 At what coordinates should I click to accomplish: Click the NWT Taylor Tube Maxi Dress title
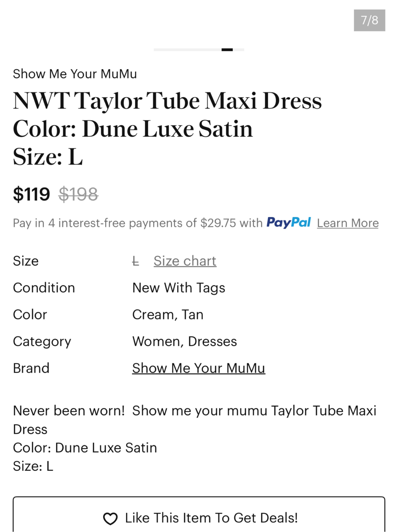click(x=167, y=101)
